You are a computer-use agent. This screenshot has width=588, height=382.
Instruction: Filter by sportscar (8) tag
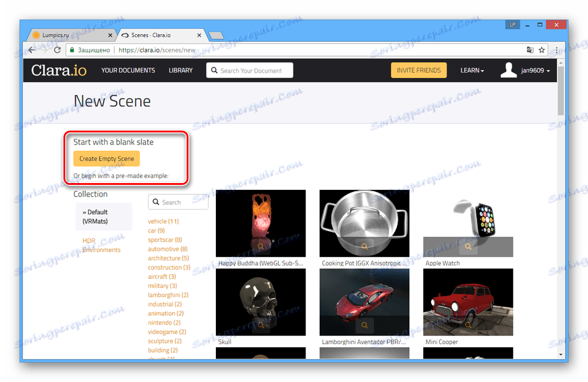(x=165, y=240)
